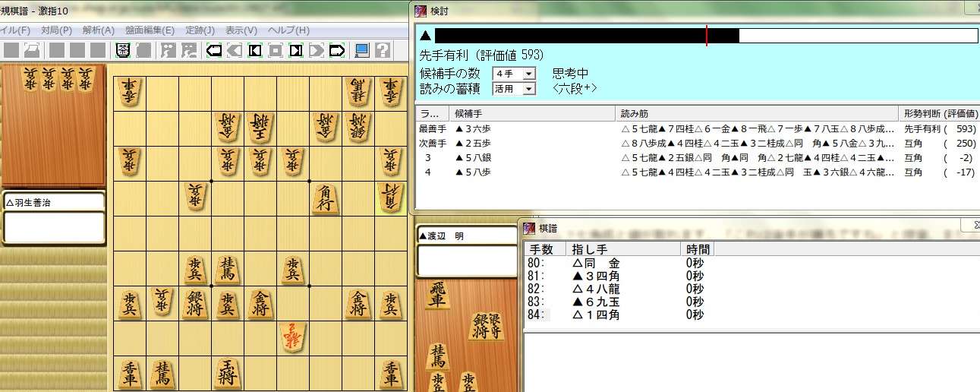Click the grayed right triangle step-forward icon
Image resolution: width=980 pixels, height=392 pixels.
[317, 50]
